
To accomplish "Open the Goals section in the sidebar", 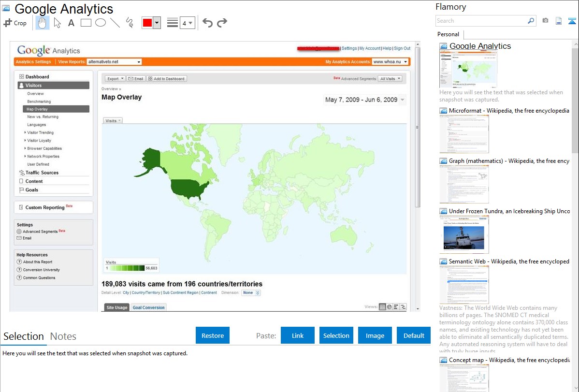I will pyautogui.click(x=32, y=190).
